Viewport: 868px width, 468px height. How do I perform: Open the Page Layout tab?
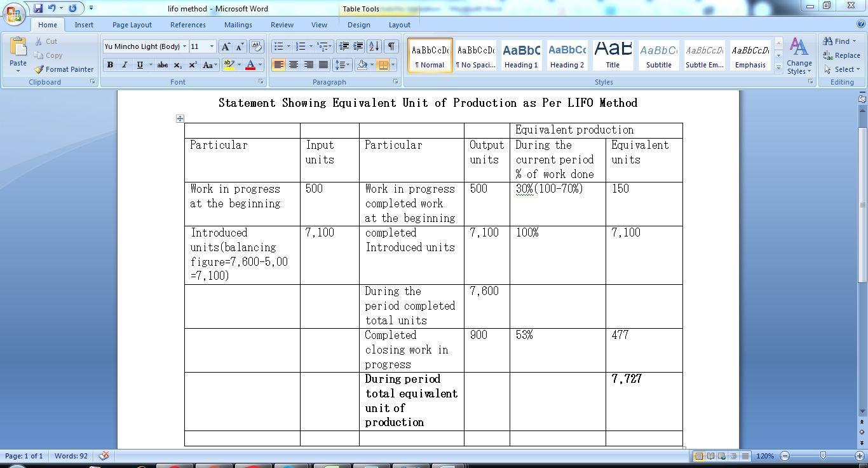132,25
